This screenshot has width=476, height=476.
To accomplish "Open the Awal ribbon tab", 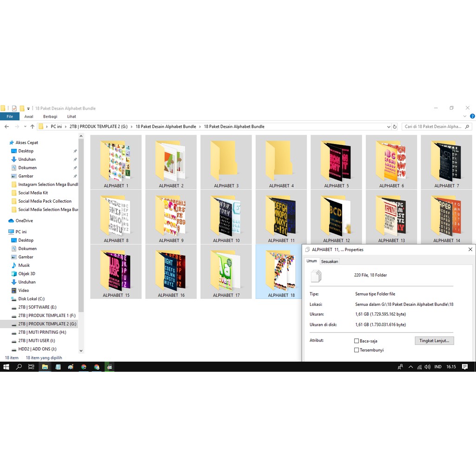I will 28,117.
